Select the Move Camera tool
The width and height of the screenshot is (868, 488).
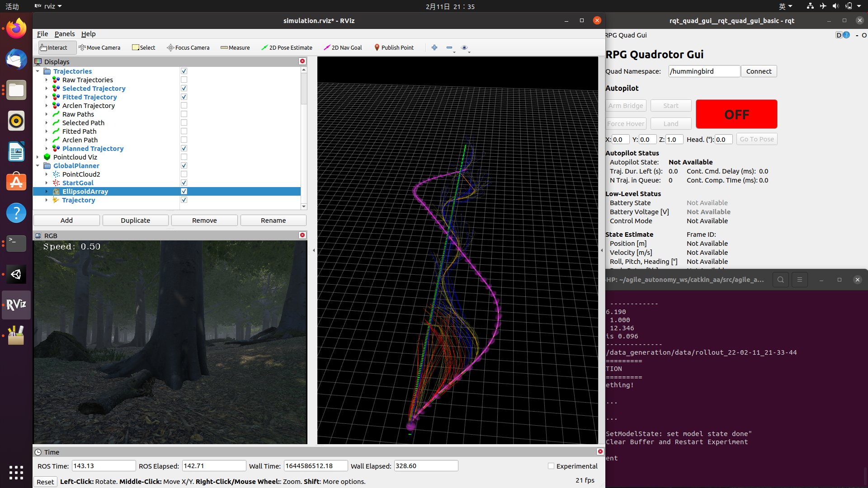point(99,47)
